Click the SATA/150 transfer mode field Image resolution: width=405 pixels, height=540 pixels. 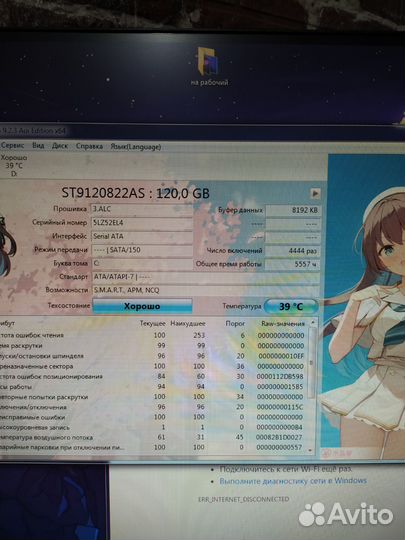click(x=141, y=250)
